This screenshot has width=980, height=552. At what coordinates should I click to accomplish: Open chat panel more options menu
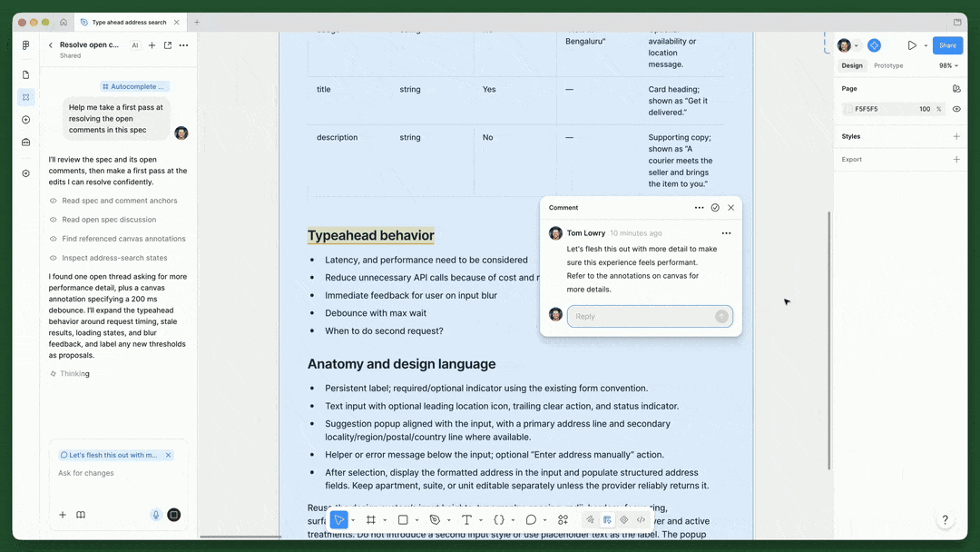[183, 45]
